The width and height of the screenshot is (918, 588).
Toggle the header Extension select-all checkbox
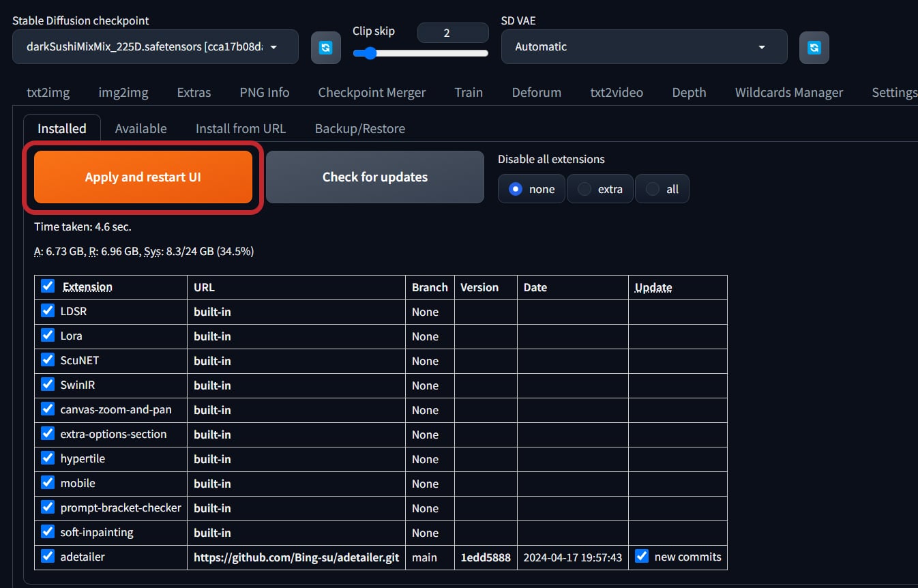tap(48, 286)
